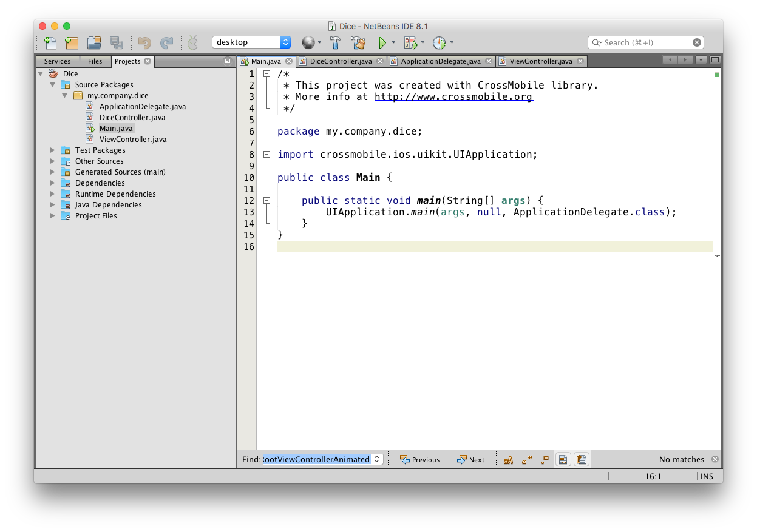This screenshot has width=757, height=532.
Task: Open the ViewController.java editor tab
Action: 541,61
